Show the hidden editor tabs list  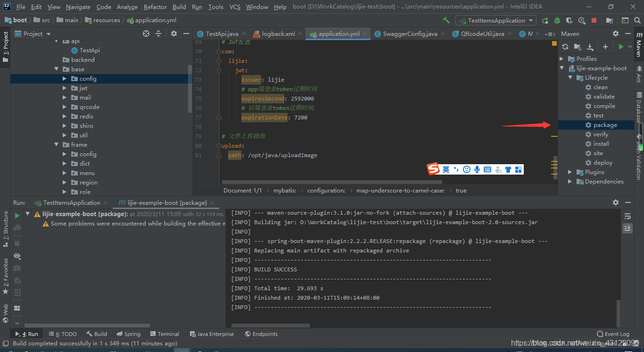[x=550, y=34]
